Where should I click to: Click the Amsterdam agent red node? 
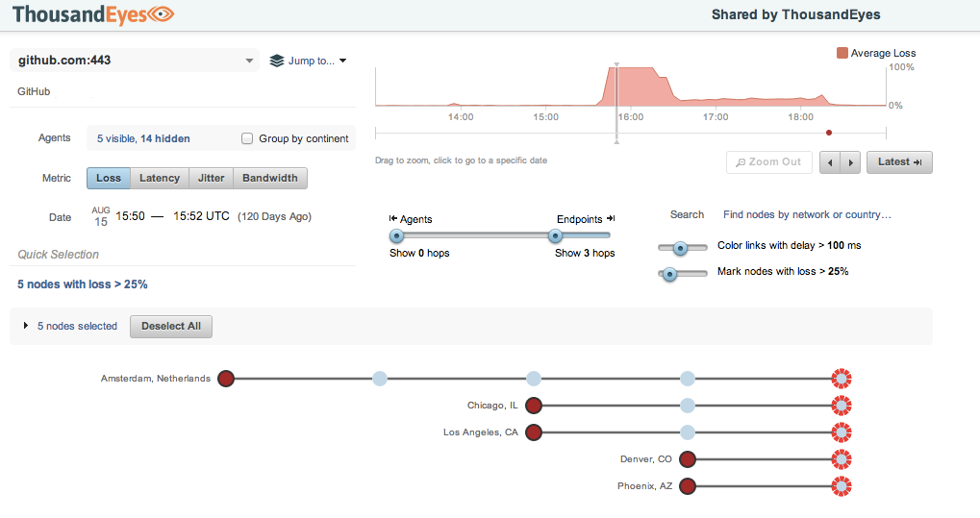(x=226, y=379)
